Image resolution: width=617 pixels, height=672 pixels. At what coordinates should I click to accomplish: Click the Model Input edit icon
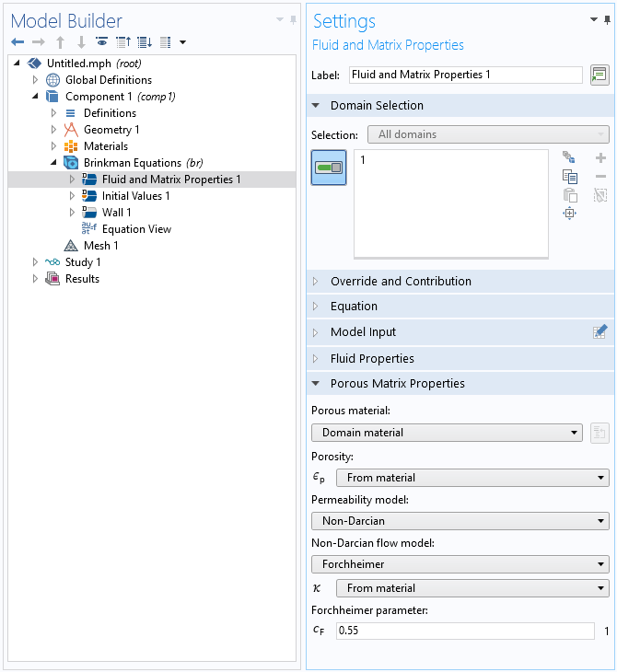click(x=600, y=332)
